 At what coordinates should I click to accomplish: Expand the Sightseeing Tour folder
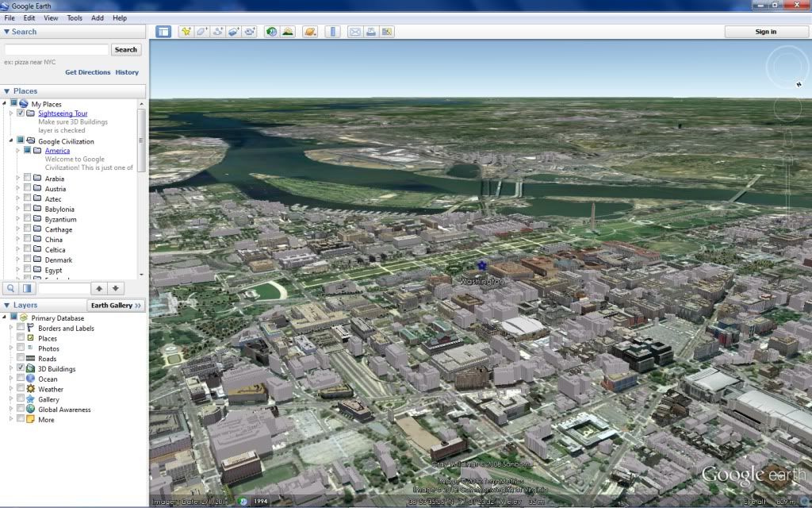point(11,113)
